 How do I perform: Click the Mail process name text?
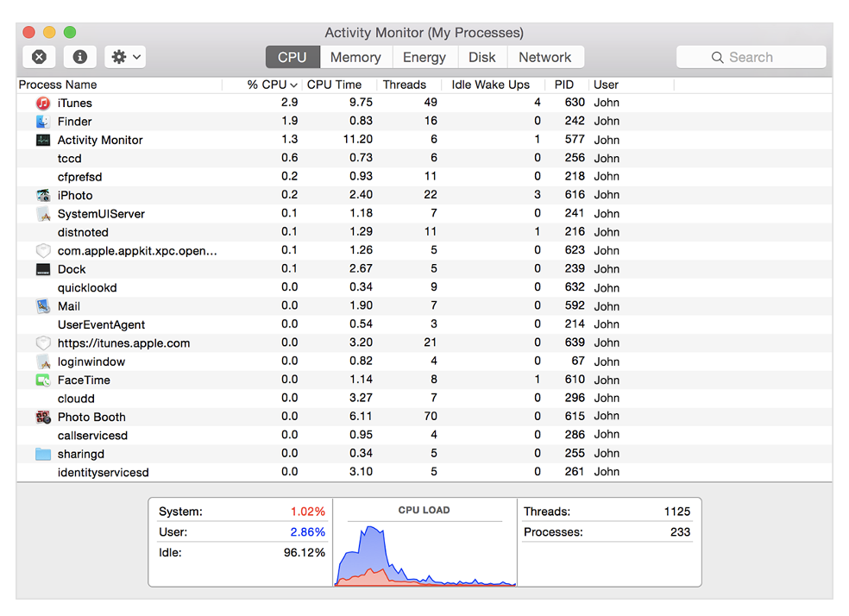point(69,306)
